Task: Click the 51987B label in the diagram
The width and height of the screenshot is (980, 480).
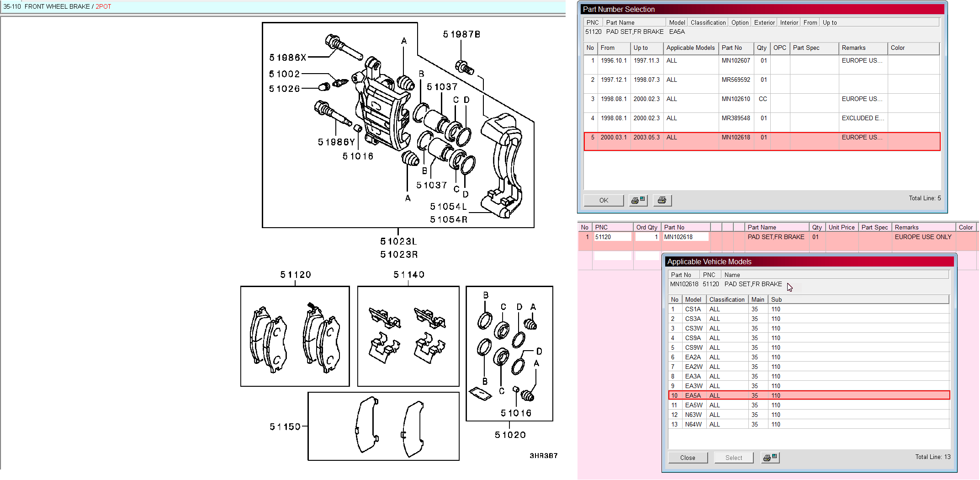Action: 461,34
